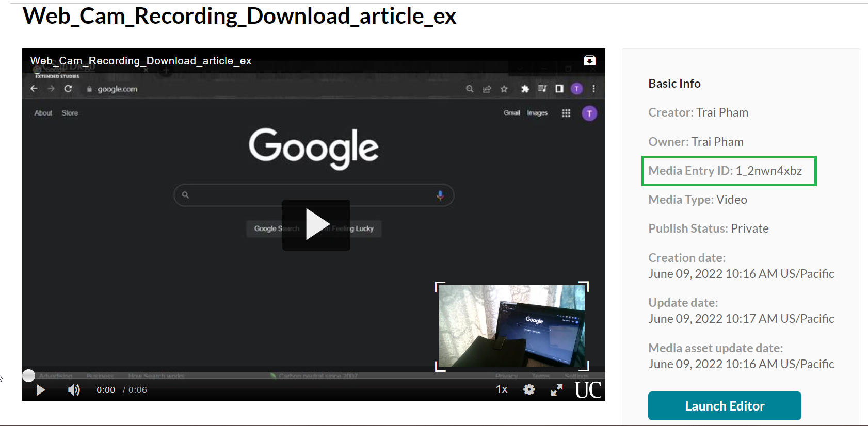
Task: Enter fullscreen with the expand arrows icon
Action: pos(556,390)
